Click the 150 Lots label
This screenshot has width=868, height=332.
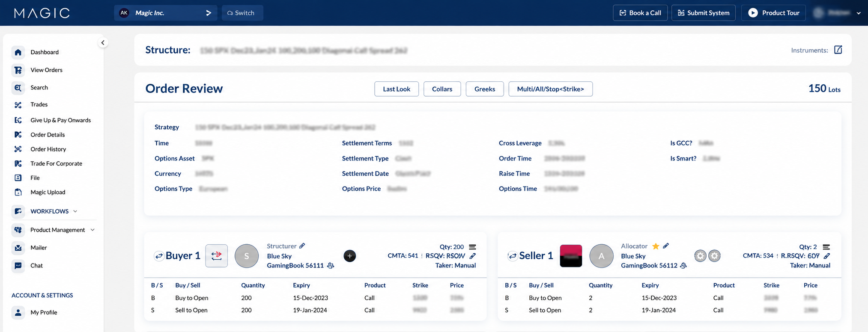(824, 89)
